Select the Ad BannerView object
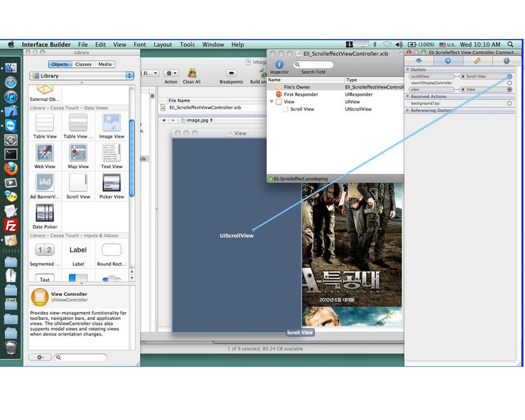525x420 pixels. click(x=45, y=186)
